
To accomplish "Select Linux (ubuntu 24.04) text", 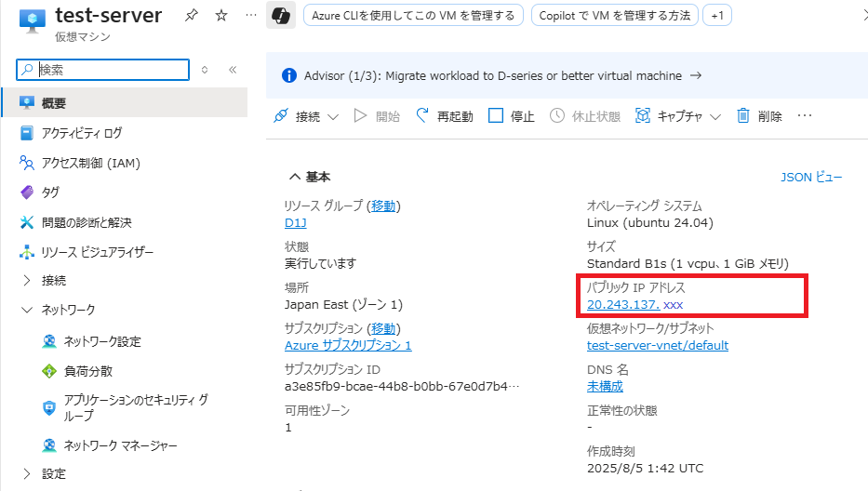I will click(650, 222).
